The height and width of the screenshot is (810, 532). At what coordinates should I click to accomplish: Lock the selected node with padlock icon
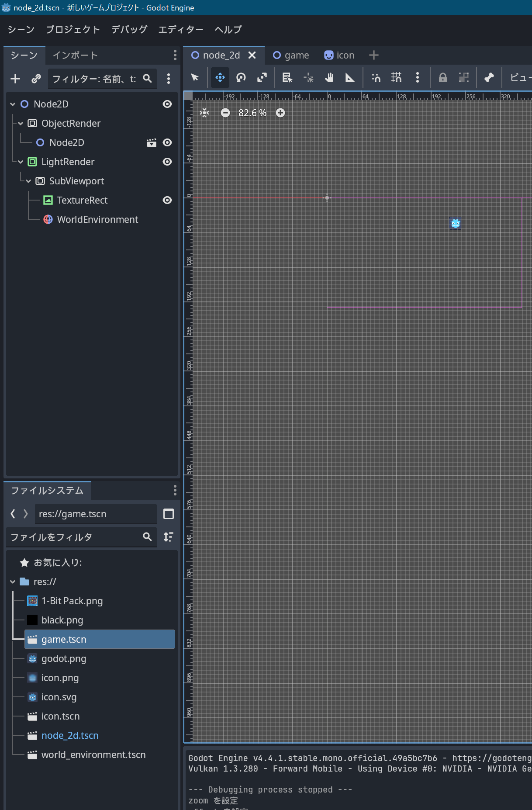click(442, 78)
